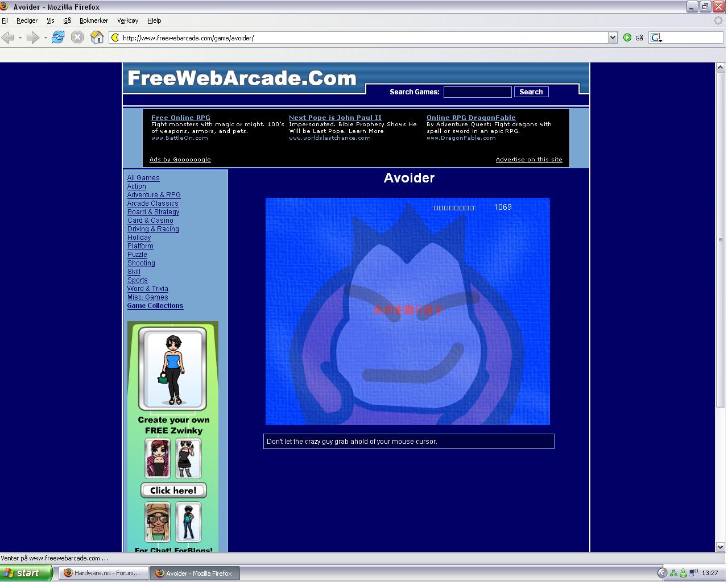
Task: Click the 13:27 taskbar clock
Action: tap(710, 573)
